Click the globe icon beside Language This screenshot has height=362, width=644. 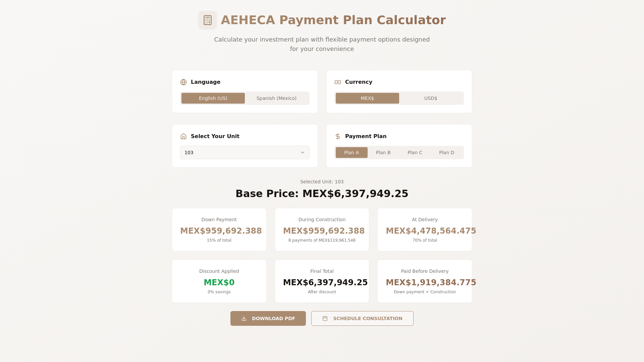pyautogui.click(x=183, y=82)
